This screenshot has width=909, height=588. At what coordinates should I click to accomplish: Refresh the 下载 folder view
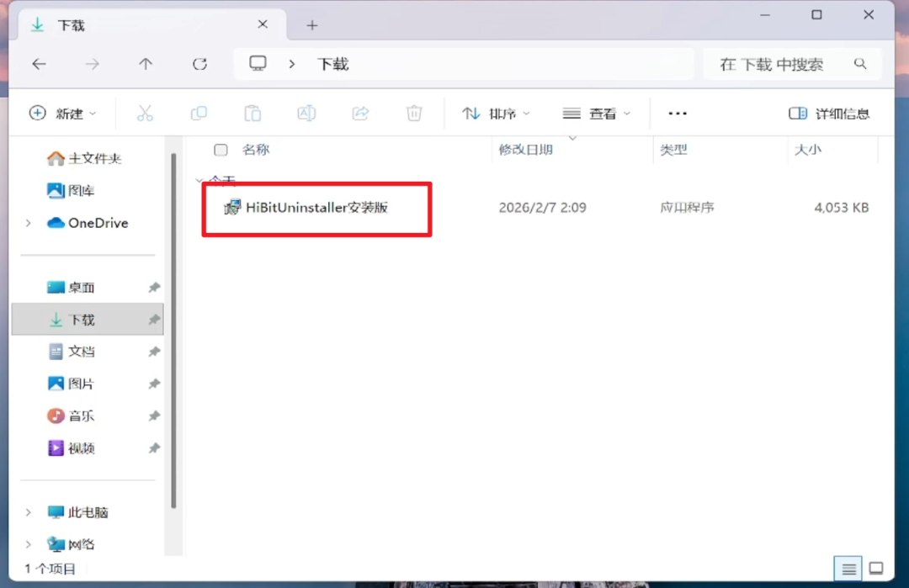click(199, 64)
